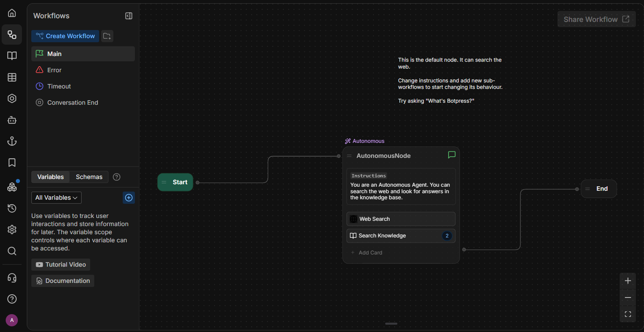
Task: Open the Hooks anchor icon in sidebar
Action: click(12, 141)
